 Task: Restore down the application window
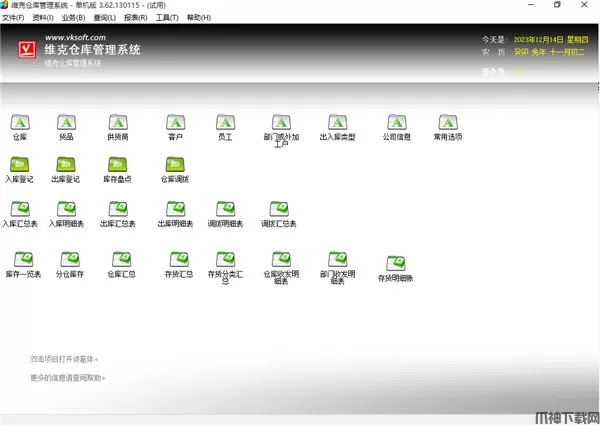click(557, 5)
